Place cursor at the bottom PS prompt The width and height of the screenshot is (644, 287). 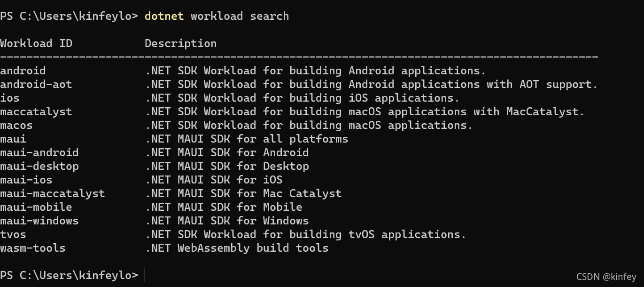(x=145, y=275)
